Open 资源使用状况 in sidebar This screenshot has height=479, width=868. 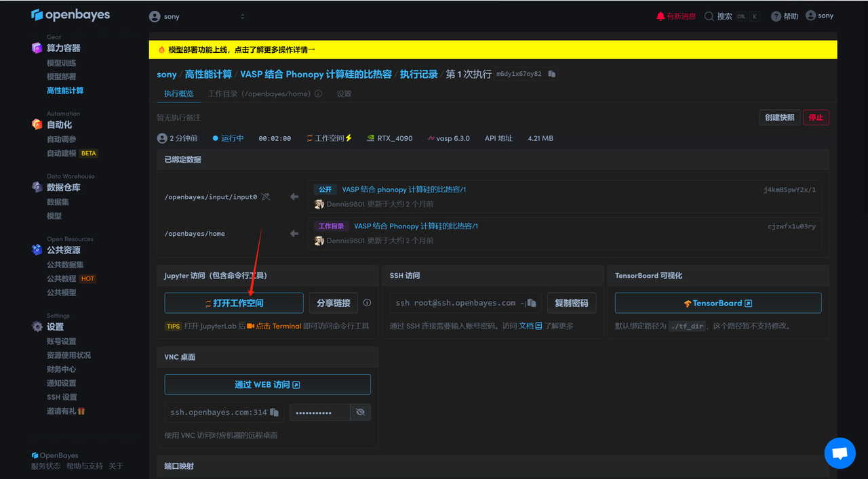click(68, 355)
